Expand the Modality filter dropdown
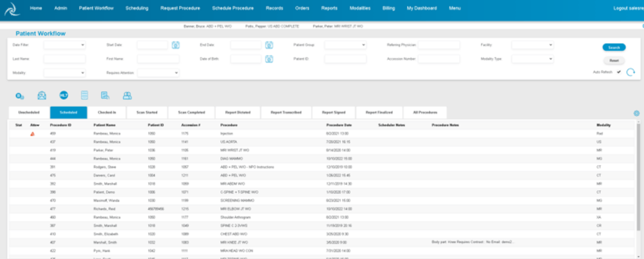 64,73
